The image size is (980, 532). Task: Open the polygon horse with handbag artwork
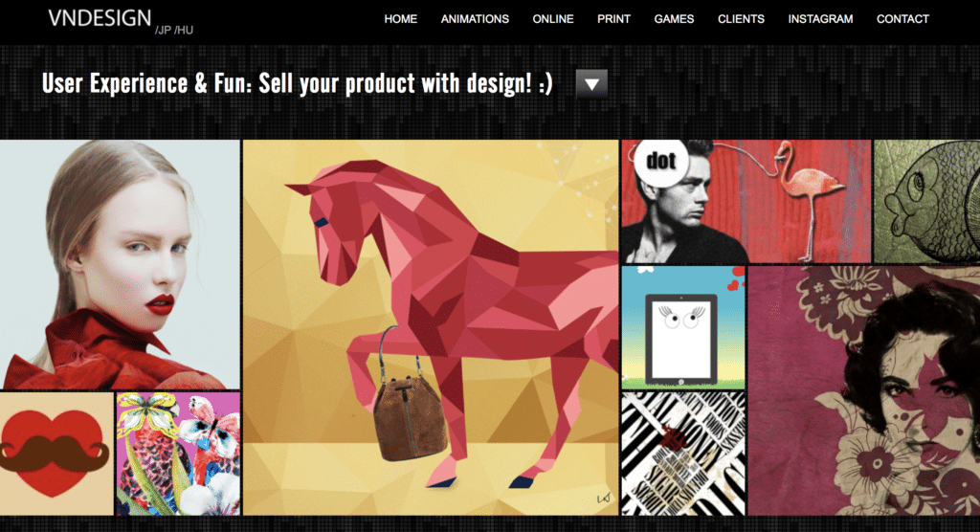click(x=431, y=327)
